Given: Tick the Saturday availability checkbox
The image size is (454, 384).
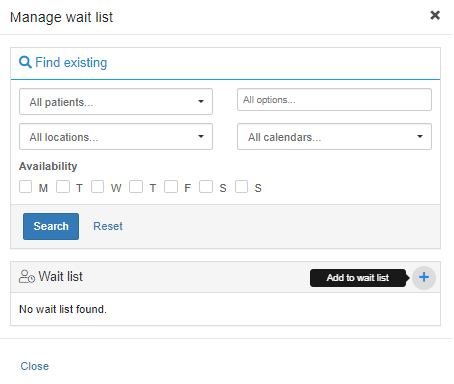Looking at the screenshot, I should pyautogui.click(x=206, y=187).
